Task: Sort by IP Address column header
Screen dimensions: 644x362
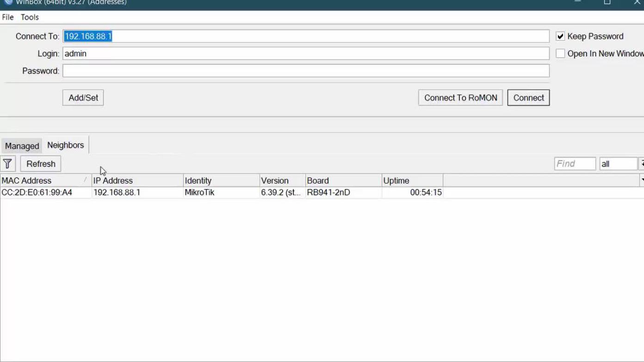Action: [137, 181]
